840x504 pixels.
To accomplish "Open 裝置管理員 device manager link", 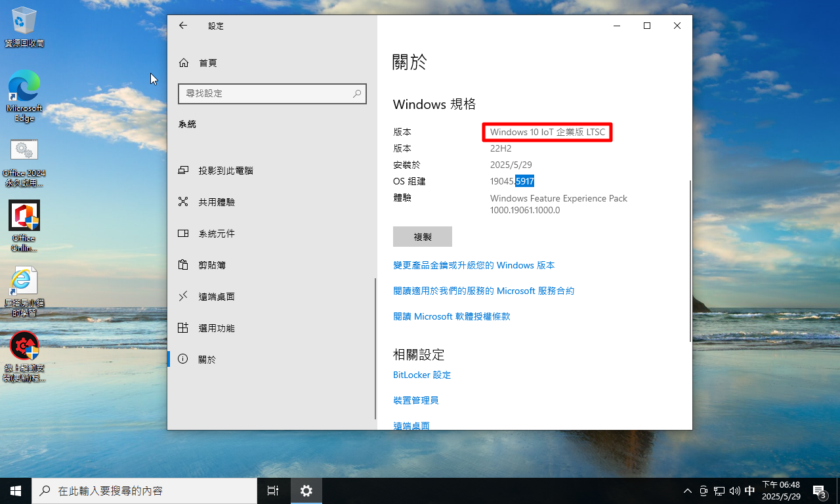I will 416,400.
